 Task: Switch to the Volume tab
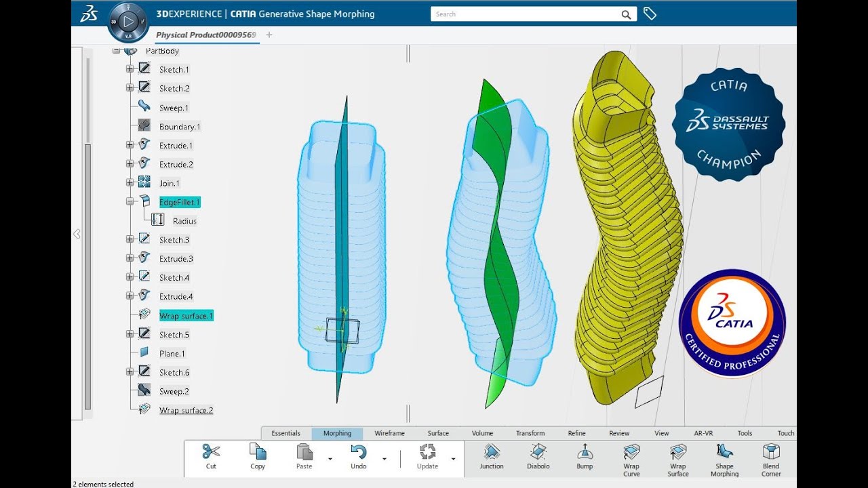click(482, 434)
